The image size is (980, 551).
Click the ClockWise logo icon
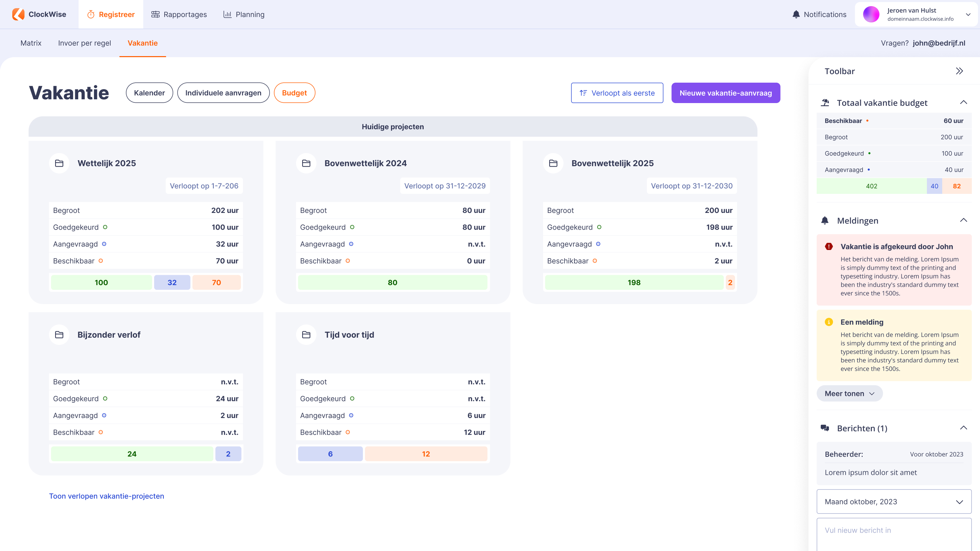pos(18,14)
